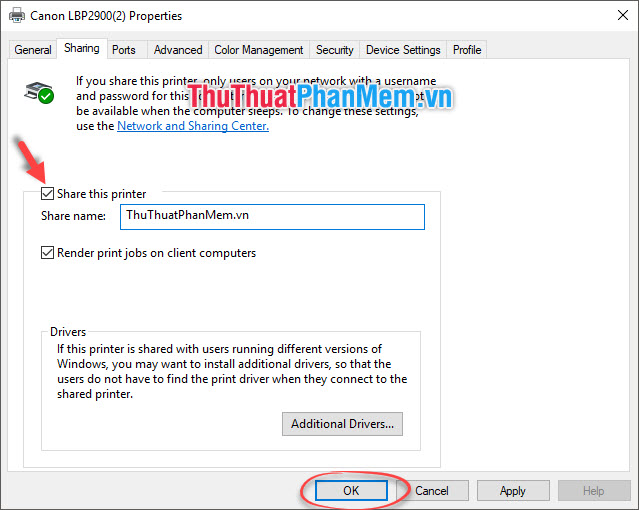Toggle Render print jobs on client computers

click(47, 252)
